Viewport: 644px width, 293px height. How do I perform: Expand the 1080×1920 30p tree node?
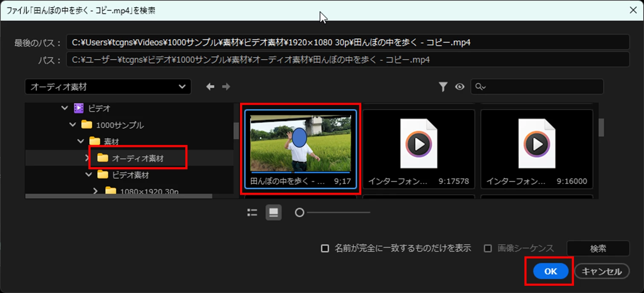click(x=97, y=191)
